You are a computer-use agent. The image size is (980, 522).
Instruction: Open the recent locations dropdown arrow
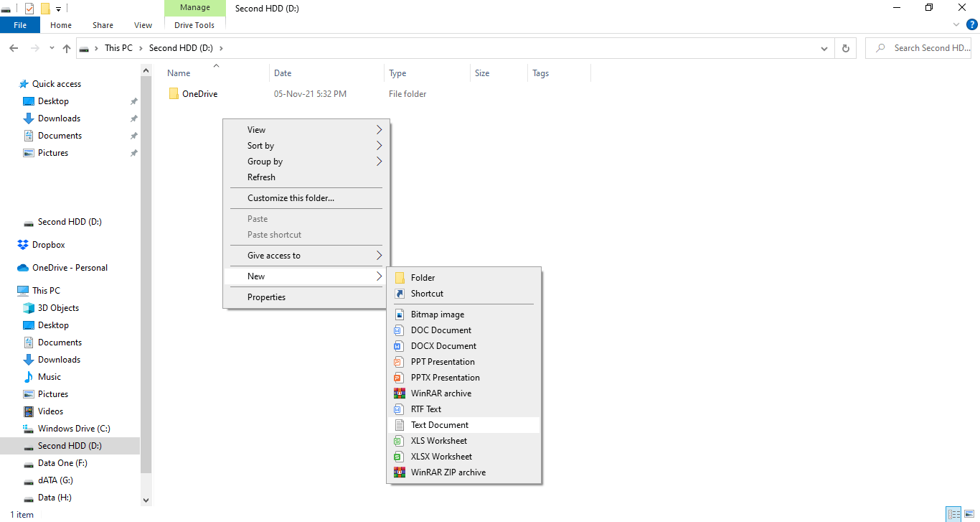(52, 48)
